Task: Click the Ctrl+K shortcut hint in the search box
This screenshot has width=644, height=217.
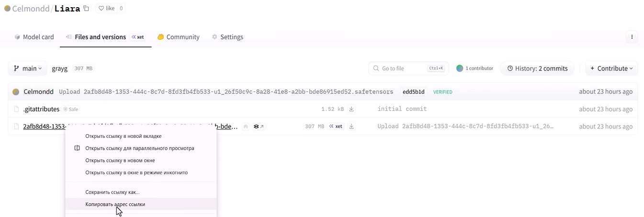Action: point(436,69)
